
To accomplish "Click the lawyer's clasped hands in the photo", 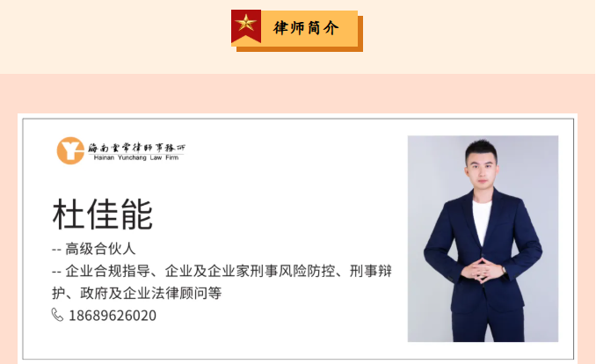I will 482,271.
